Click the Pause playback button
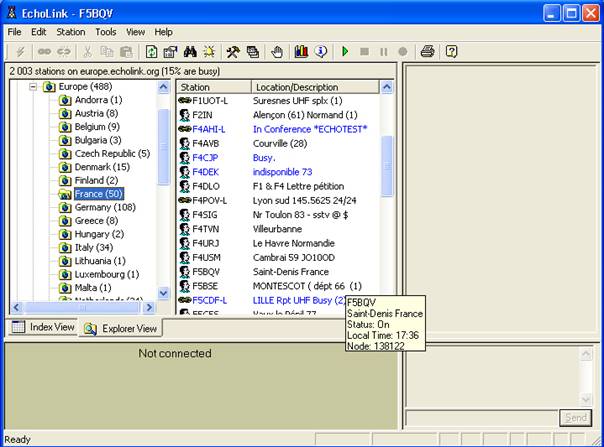 coord(383,52)
